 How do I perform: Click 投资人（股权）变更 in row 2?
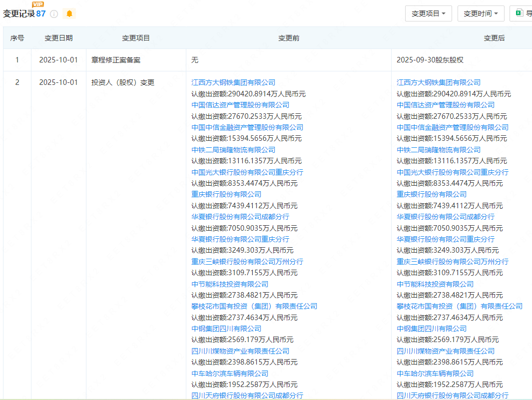click(x=123, y=82)
